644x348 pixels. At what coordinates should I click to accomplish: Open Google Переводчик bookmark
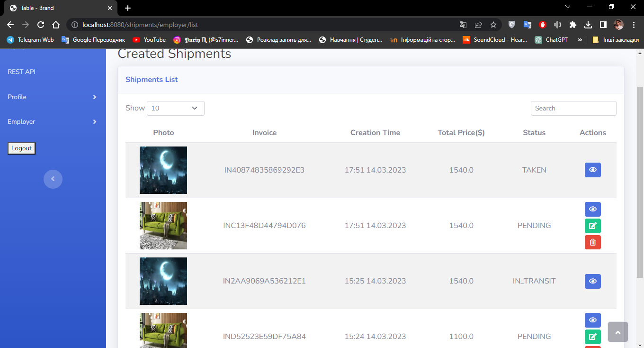93,40
